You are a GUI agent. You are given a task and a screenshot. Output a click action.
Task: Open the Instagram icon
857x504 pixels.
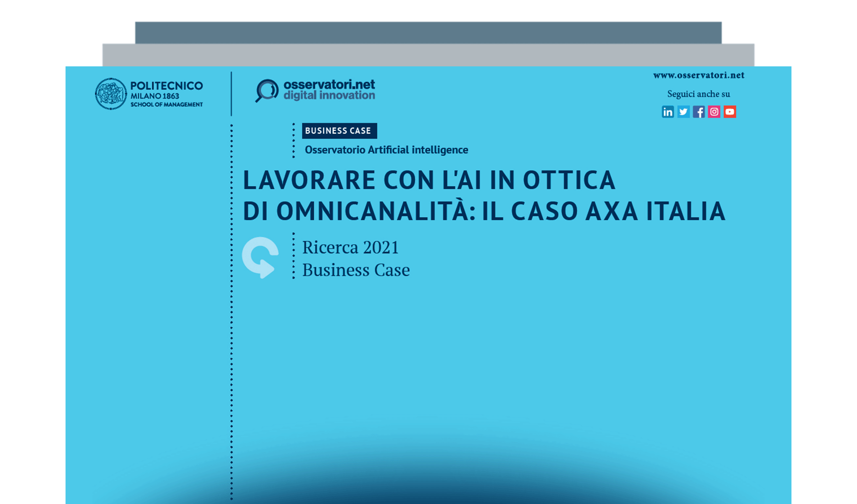[x=714, y=112]
